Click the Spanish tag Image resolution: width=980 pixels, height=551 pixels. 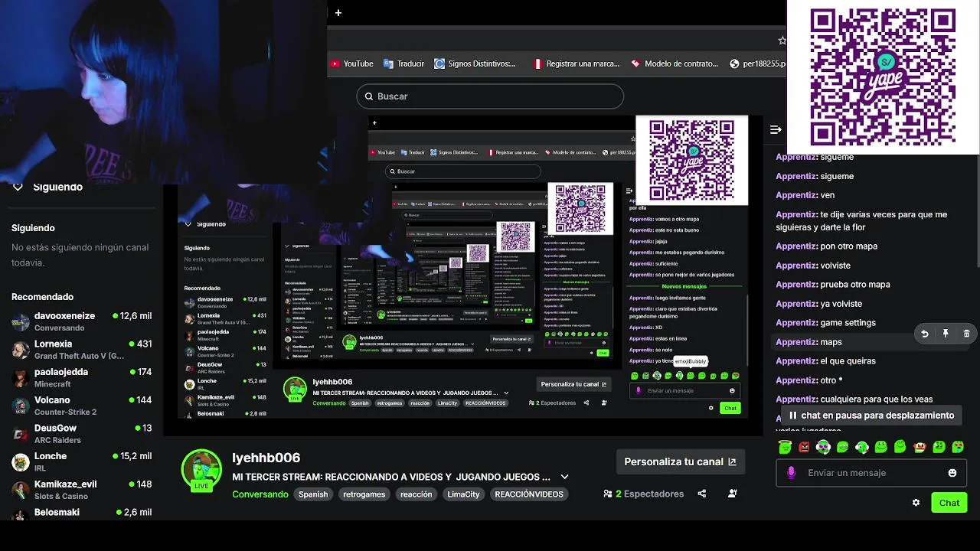[313, 494]
